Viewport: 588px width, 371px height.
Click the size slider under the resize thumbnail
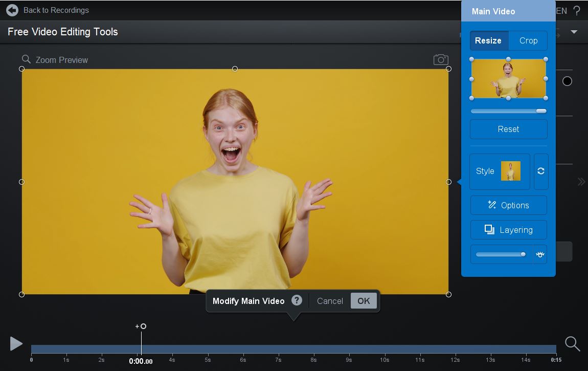(x=508, y=111)
